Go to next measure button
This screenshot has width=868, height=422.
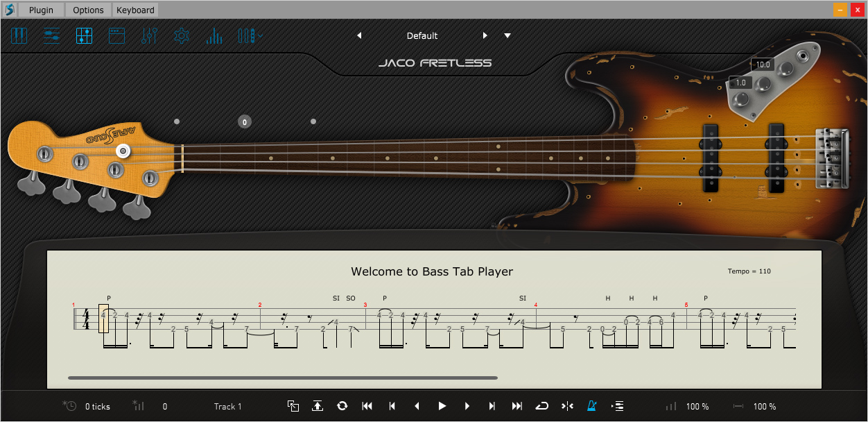(x=492, y=406)
